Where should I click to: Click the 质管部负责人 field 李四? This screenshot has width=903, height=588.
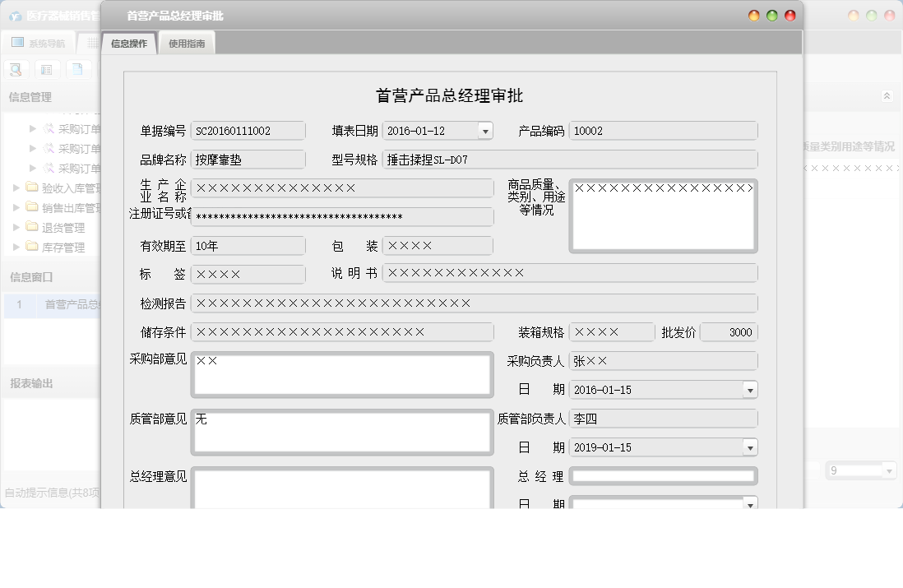click(x=663, y=419)
